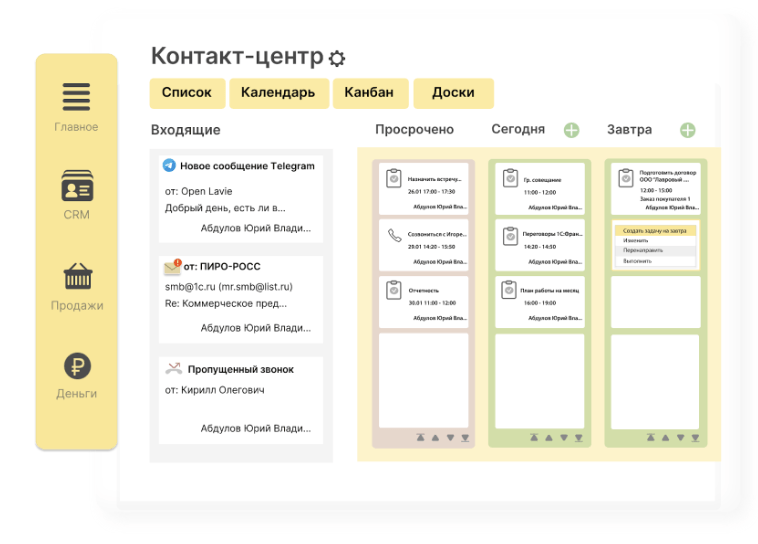
Task: Move down in Завтра column
Action: (x=681, y=438)
